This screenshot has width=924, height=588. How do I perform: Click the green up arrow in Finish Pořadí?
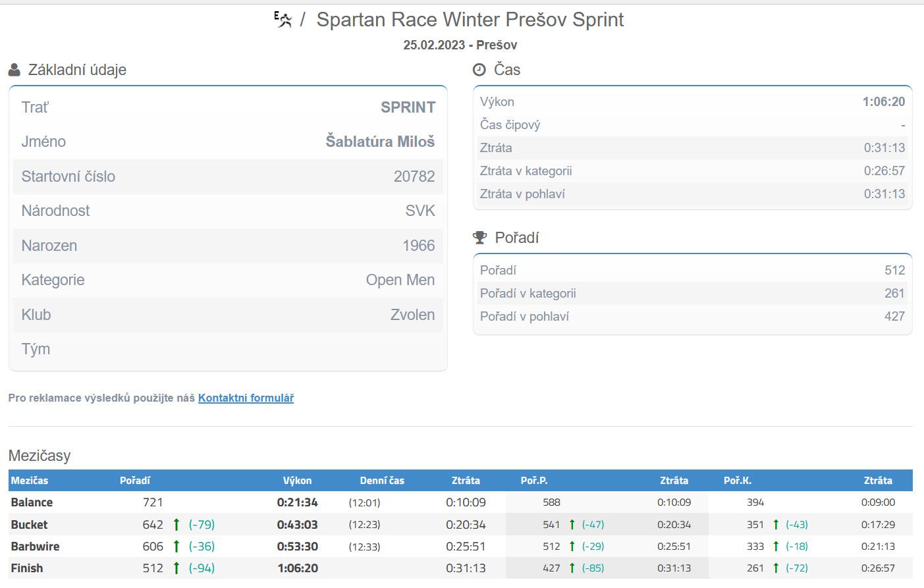pos(177,568)
